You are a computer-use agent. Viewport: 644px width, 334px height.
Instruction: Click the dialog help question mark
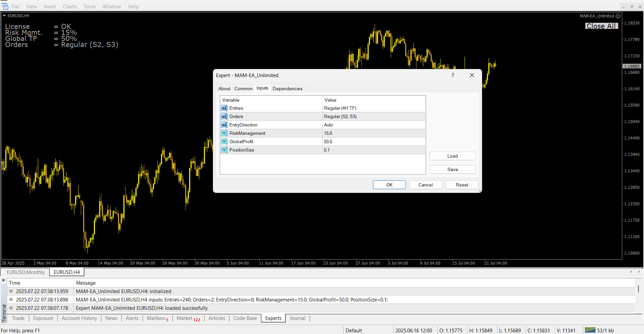pos(453,75)
